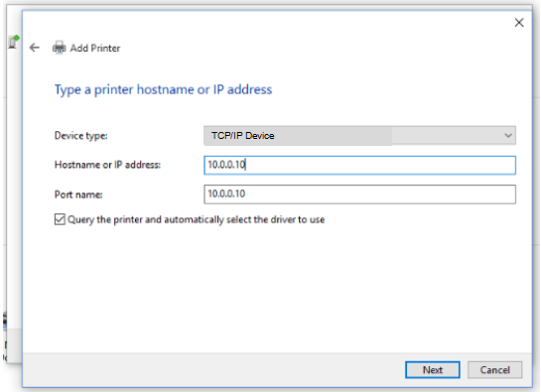Open the TCP/IP Device combo box
Viewport: 541px width, 392px height.
pyautogui.click(x=359, y=136)
